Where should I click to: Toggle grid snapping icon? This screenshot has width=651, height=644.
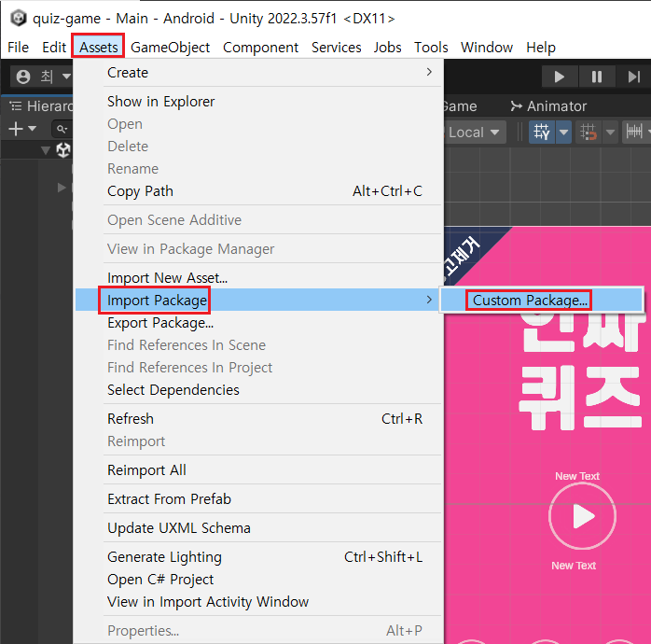pyautogui.click(x=588, y=133)
